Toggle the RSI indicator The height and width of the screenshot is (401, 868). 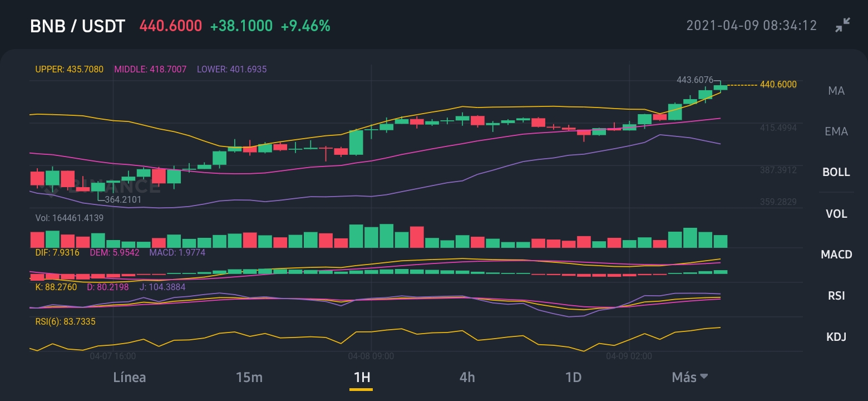[836, 296]
